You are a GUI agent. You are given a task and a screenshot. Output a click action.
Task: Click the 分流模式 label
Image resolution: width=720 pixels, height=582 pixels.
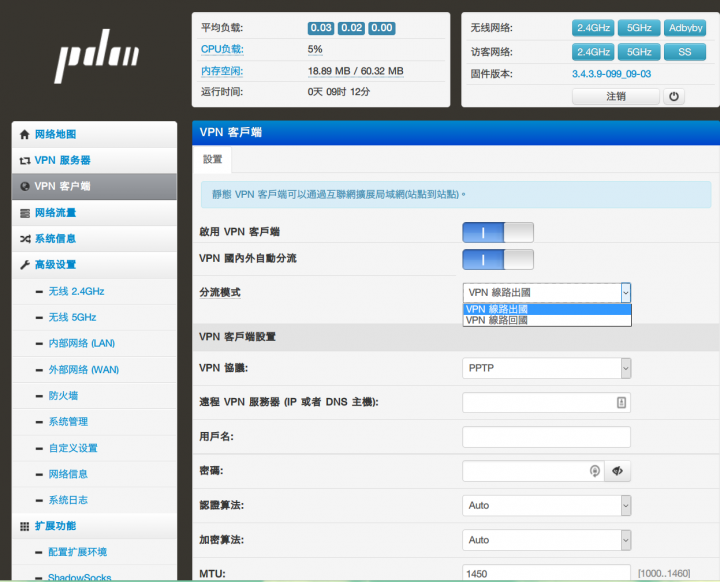[220, 293]
